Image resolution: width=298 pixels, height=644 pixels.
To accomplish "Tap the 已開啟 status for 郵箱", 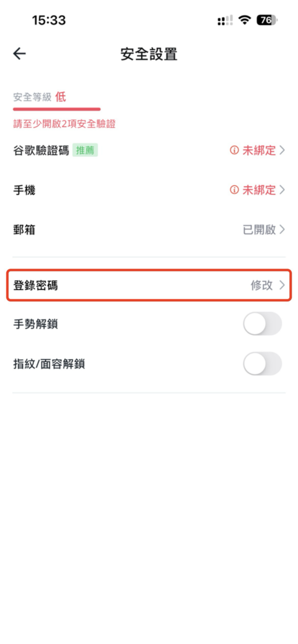I will coord(259,230).
